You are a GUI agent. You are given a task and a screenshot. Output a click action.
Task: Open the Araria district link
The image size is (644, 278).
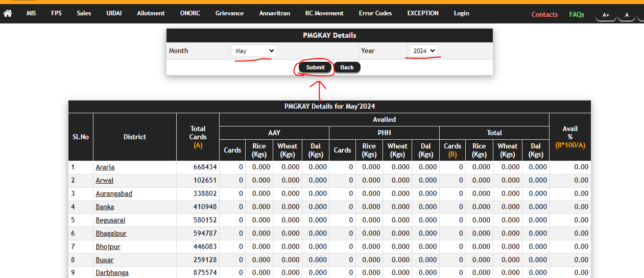pyautogui.click(x=105, y=167)
